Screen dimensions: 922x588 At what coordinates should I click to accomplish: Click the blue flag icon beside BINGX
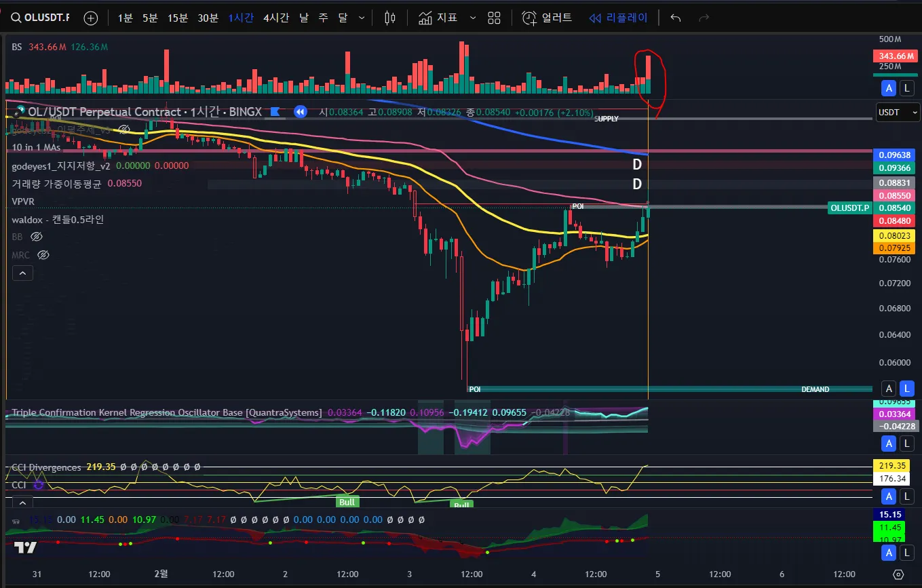tap(276, 112)
